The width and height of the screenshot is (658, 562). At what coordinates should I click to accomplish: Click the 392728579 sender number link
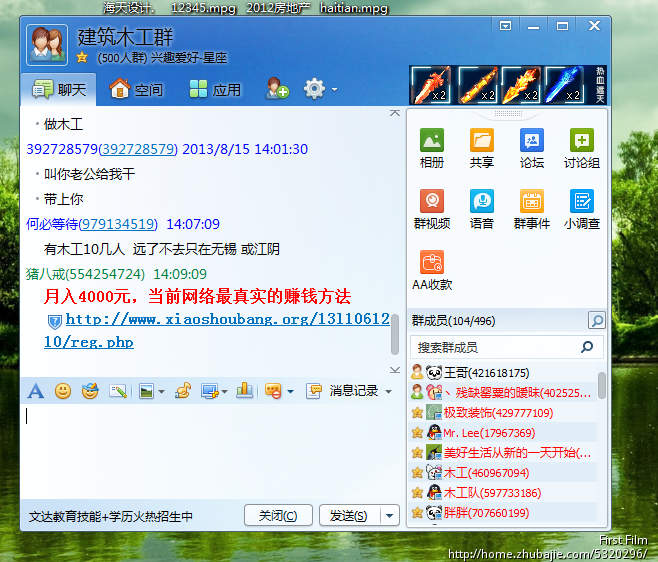pos(138,149)
